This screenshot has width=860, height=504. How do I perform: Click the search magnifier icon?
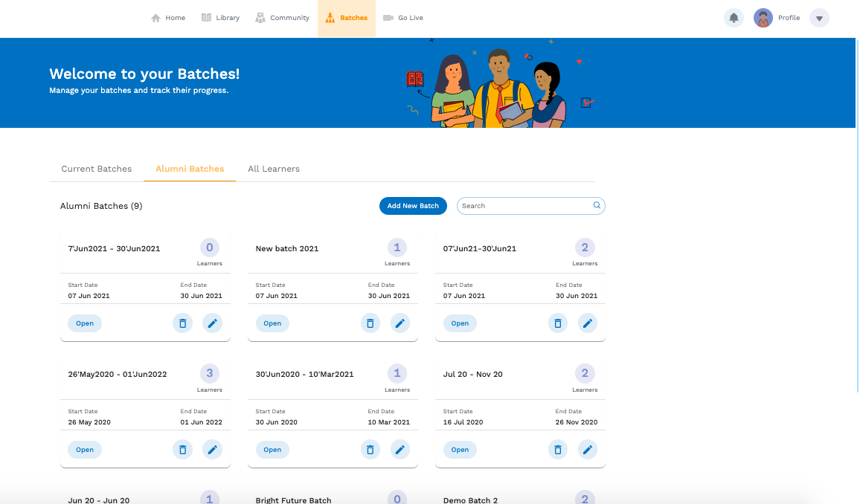tap(597, 206)
